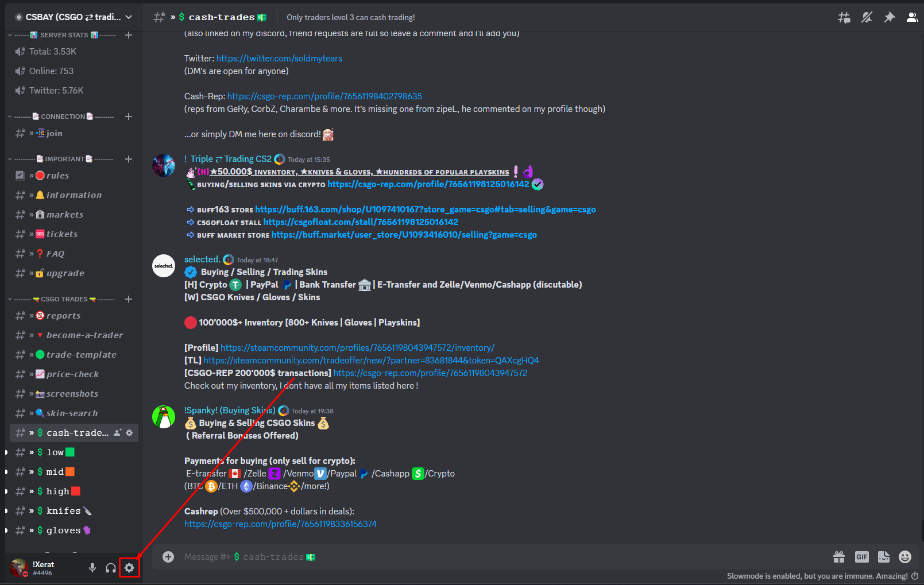Click the username Triple ⇄ Trading CS2
The width and height of the screenshot is (924, 585).
click(227, 159)
